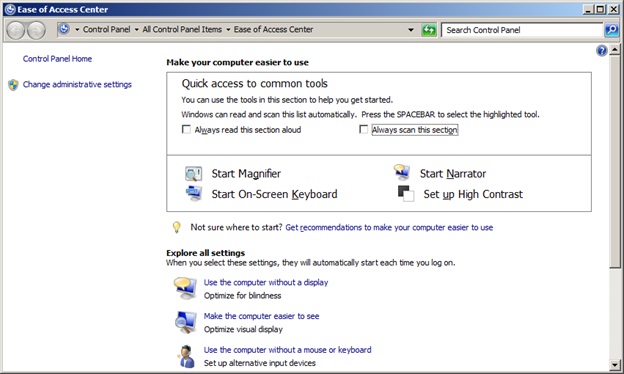Click in the Search Control Panel field
The height and width of the screenshot is (374, 624).
pos(522,30)
